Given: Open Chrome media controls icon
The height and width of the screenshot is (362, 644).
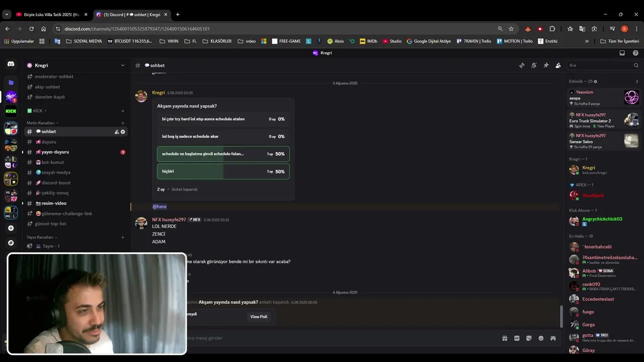Looking at the screenshot, I should (612, 29).
